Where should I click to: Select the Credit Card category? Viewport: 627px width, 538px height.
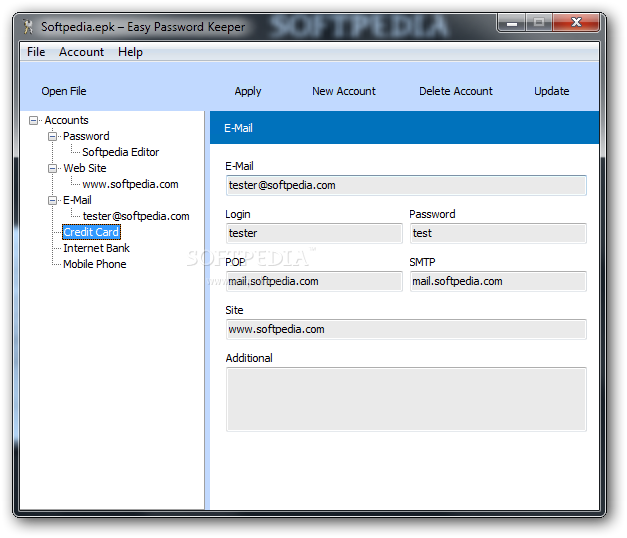(91, 232)
